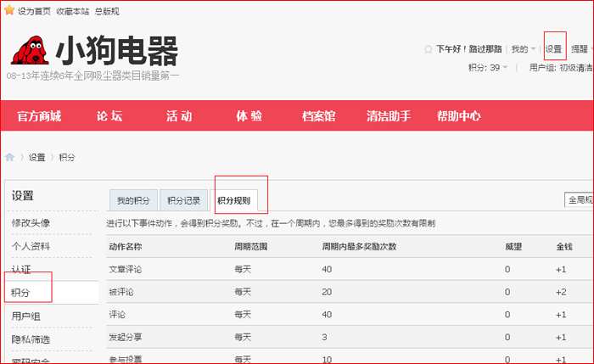The width and height of the screenshot is (594, 364).
Task: Click 设置 link in top right
Action: [x=554, y=49]
